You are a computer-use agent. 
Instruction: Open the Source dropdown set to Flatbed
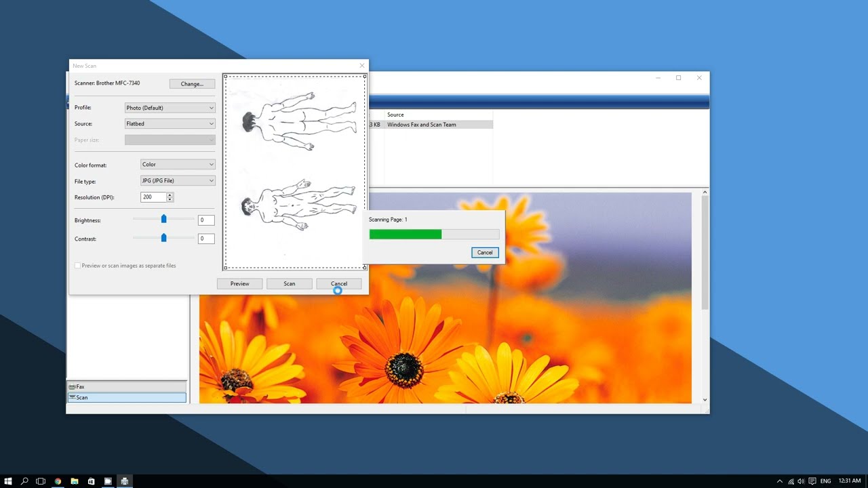click(x=170, y=124)
